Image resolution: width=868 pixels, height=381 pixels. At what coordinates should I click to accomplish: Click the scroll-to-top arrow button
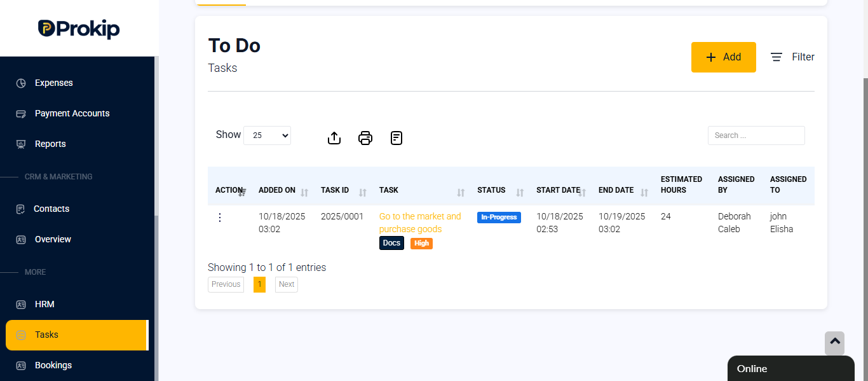[x=835, y=343]
